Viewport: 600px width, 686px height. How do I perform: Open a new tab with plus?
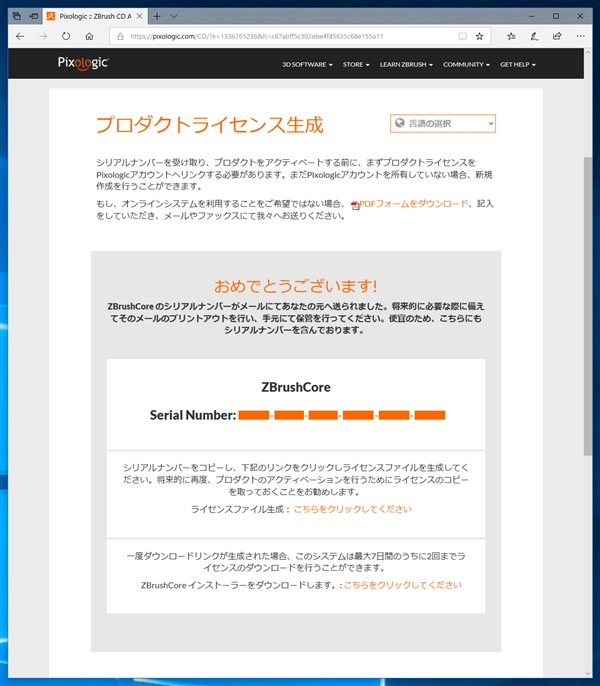click(x=157, y=16)
